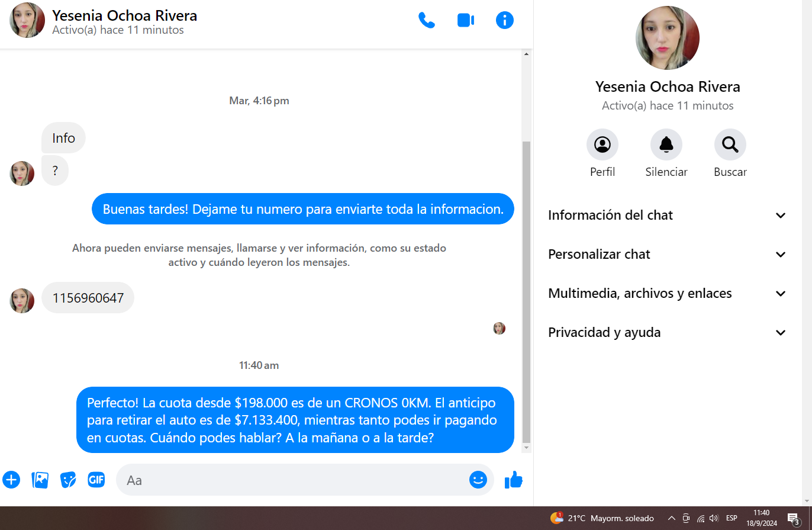812x530 pixels.
Task: Choose a sticker to send
Action: pyautogui.click(x=68, y=480)
